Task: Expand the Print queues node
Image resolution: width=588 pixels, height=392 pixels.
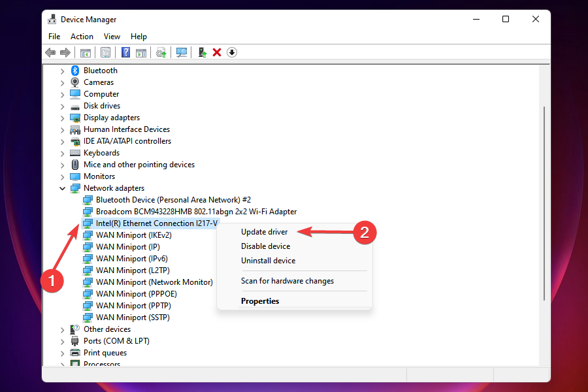Action: click(62, 353)
